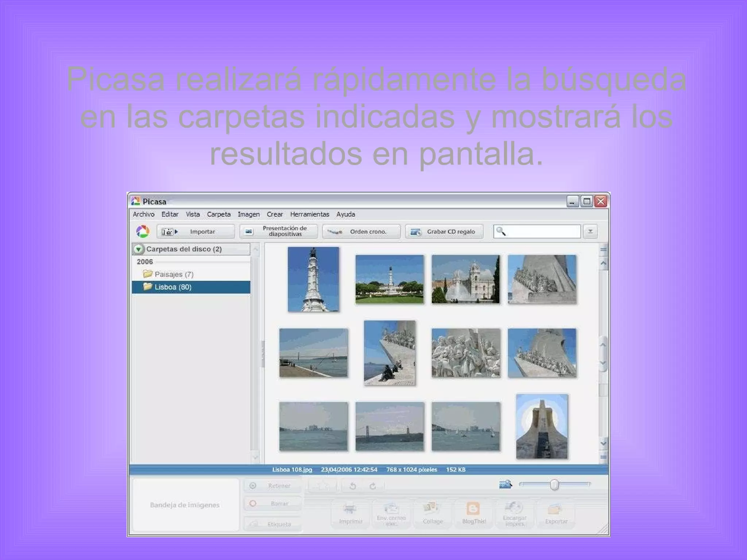Image resolution: width=747 pixels, height=560 pixels.
Task: Select the monument with green park thumbnail
Action: [390, 279]
